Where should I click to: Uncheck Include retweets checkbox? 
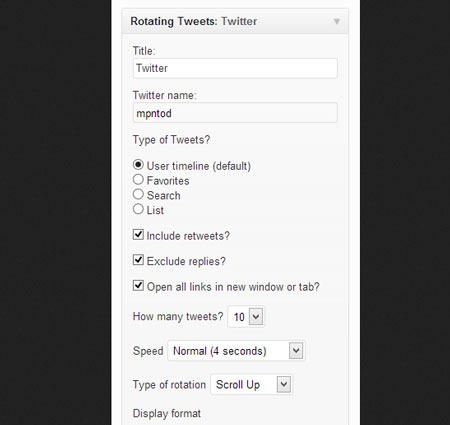(x=138, y=235)
